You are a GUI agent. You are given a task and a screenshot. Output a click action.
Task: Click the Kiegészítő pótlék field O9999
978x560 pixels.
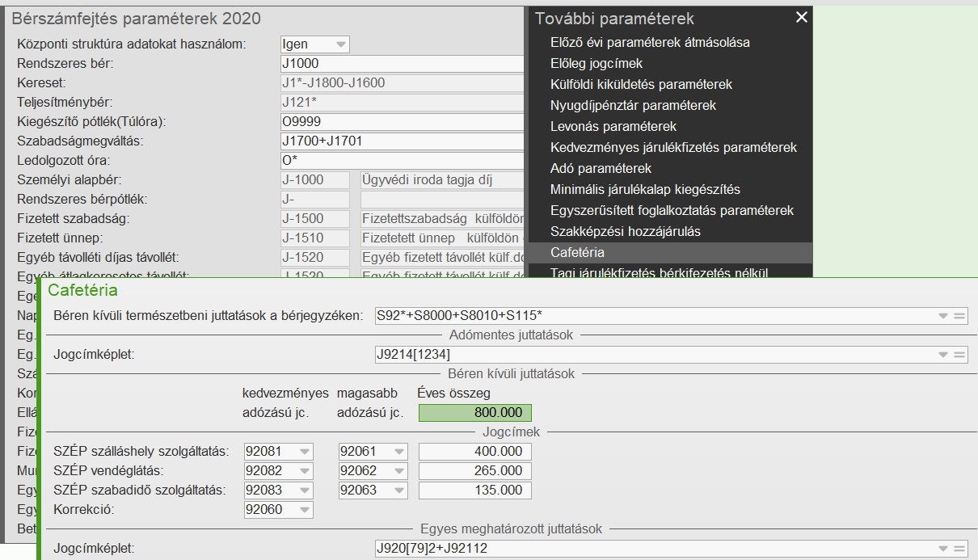coord(403,122)
